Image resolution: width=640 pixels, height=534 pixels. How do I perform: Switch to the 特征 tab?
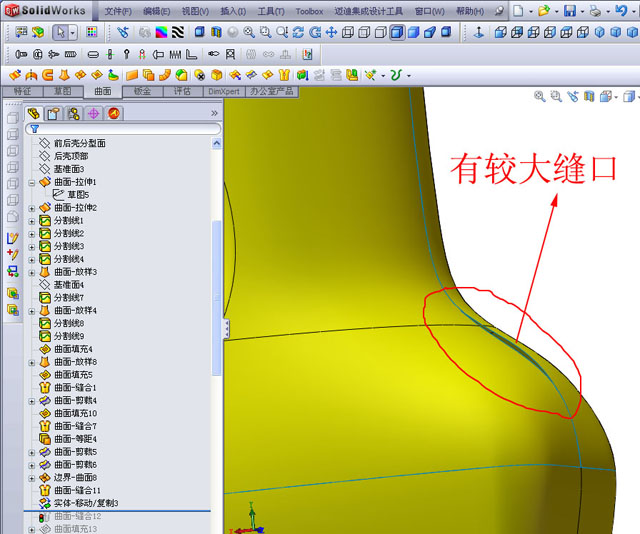click(x=22, y=91)
